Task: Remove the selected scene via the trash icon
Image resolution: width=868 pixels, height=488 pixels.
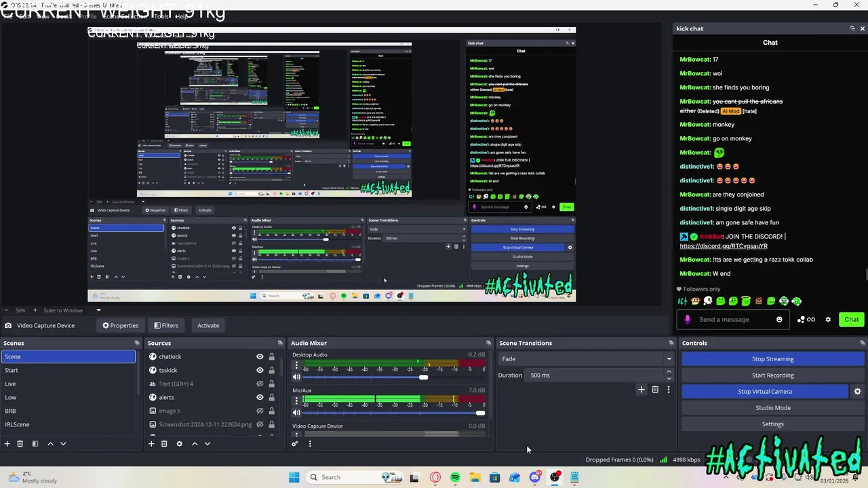Action: tap(20, 444)
